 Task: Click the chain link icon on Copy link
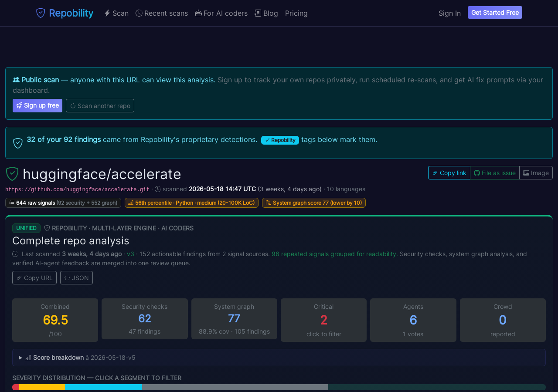(x=435, y=173)
